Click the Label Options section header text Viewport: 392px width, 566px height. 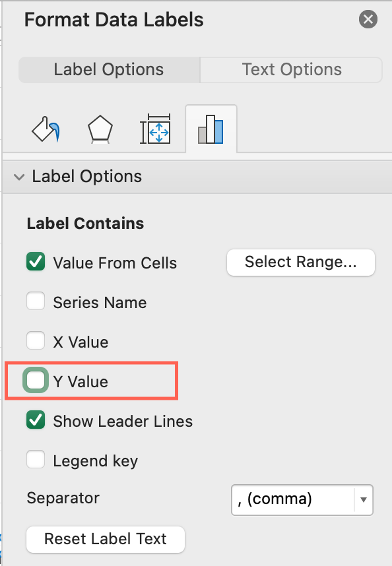coord(87,177)
